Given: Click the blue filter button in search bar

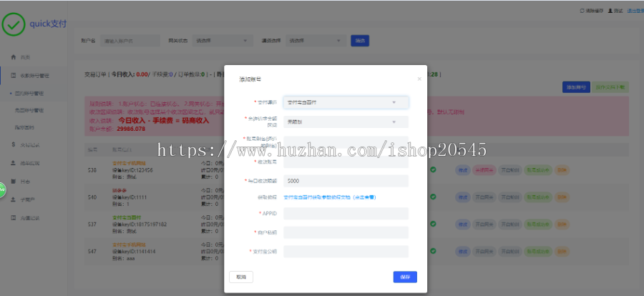Looking at the screenshot, I should (360, 41).
